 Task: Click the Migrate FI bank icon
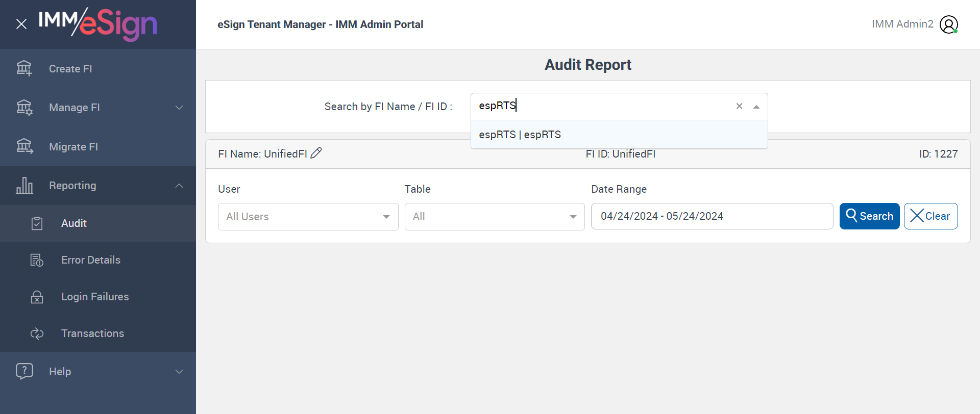(24, 146)
